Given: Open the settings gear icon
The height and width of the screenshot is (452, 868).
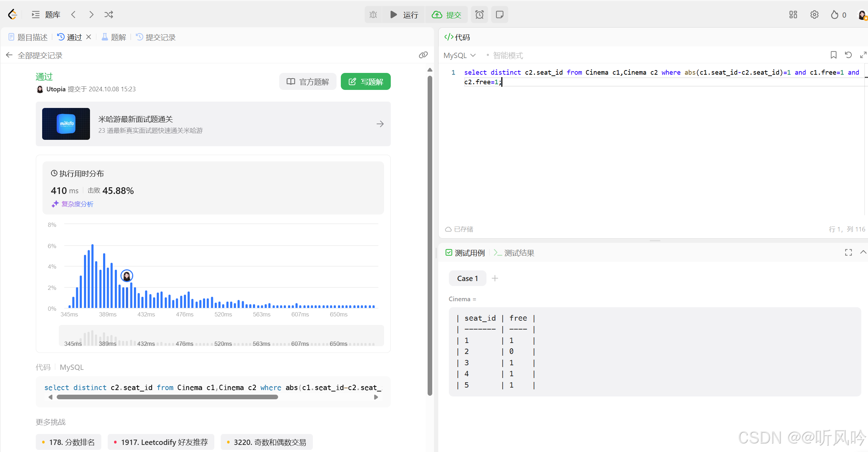Looking at the screenshot, I should click(815, 15).
